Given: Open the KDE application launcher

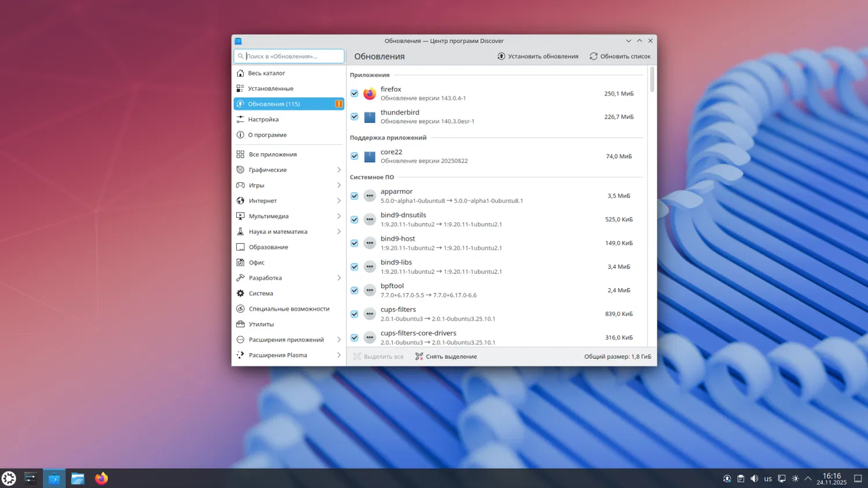Looking at the screenshot, I should (x=9, y=478).
